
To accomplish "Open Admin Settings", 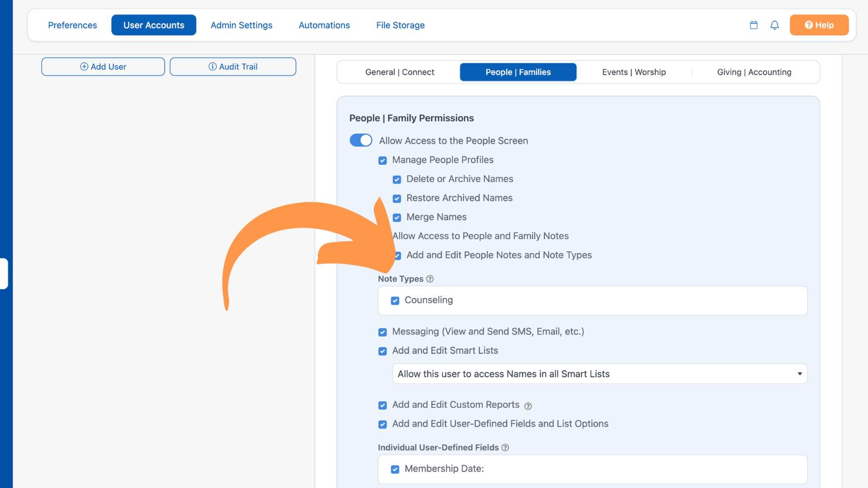I will coord(241,25).
